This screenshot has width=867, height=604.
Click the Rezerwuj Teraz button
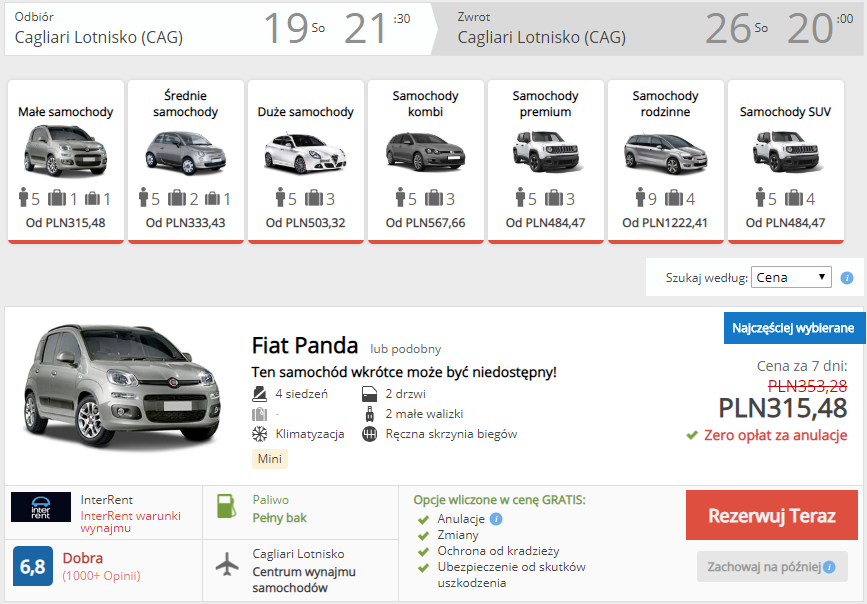[x=772, y=515]
